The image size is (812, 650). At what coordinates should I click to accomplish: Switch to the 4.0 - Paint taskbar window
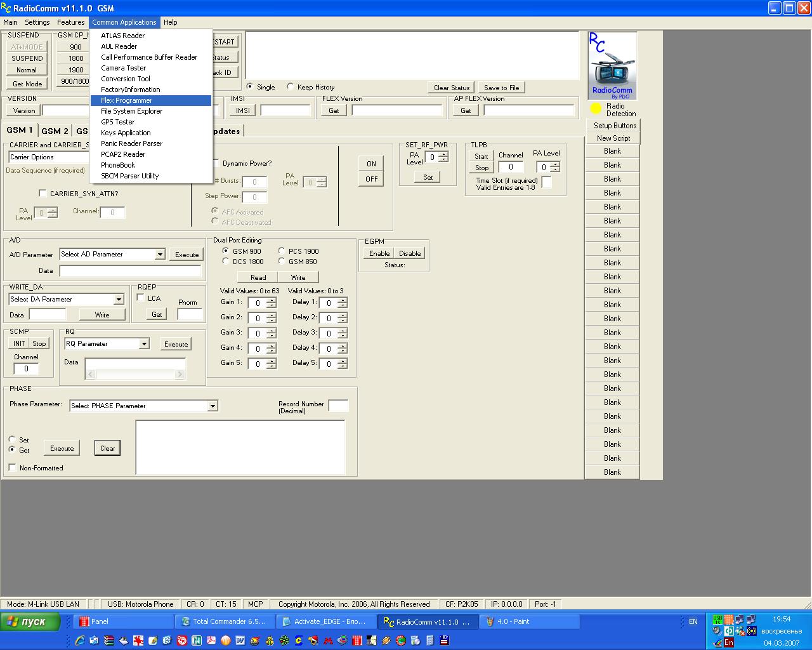[530, 621]
